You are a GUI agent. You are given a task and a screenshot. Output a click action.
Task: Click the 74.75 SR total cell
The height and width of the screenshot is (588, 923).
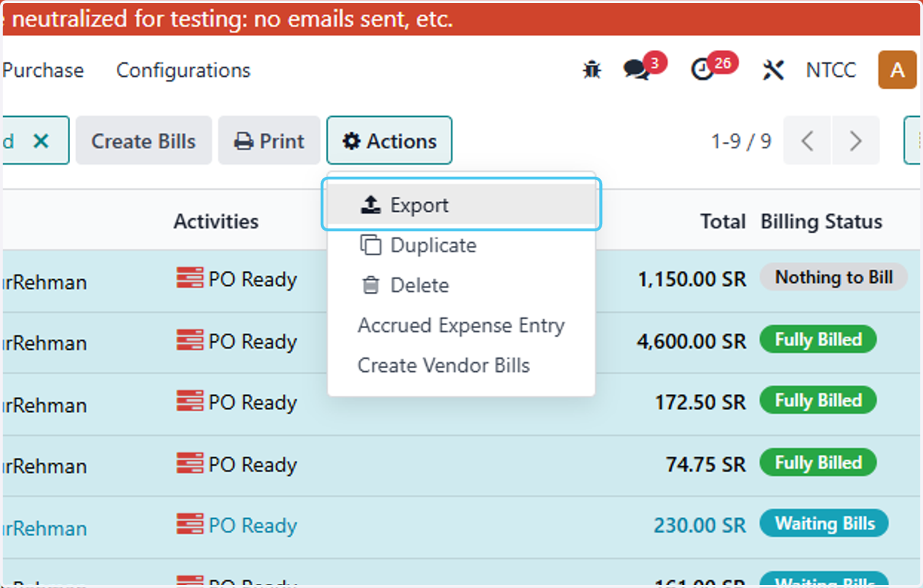(x=705, y=464)
